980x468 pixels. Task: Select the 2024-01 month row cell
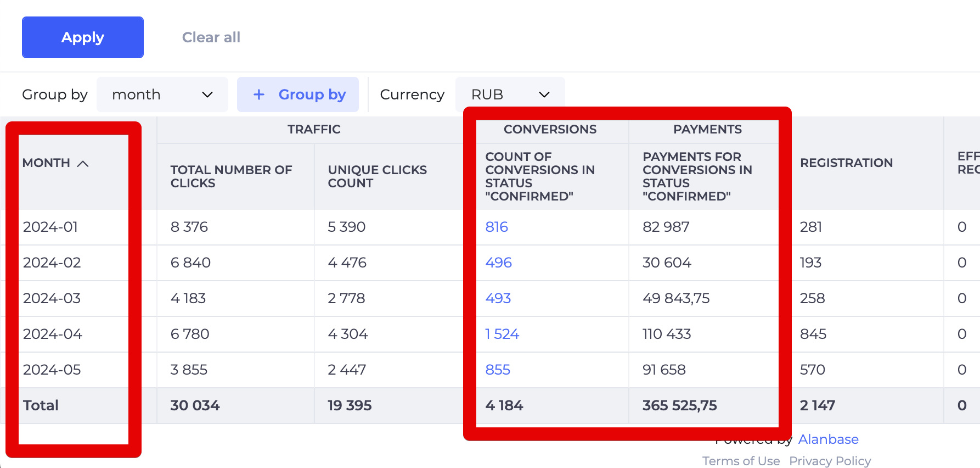(x=50, y=227)
